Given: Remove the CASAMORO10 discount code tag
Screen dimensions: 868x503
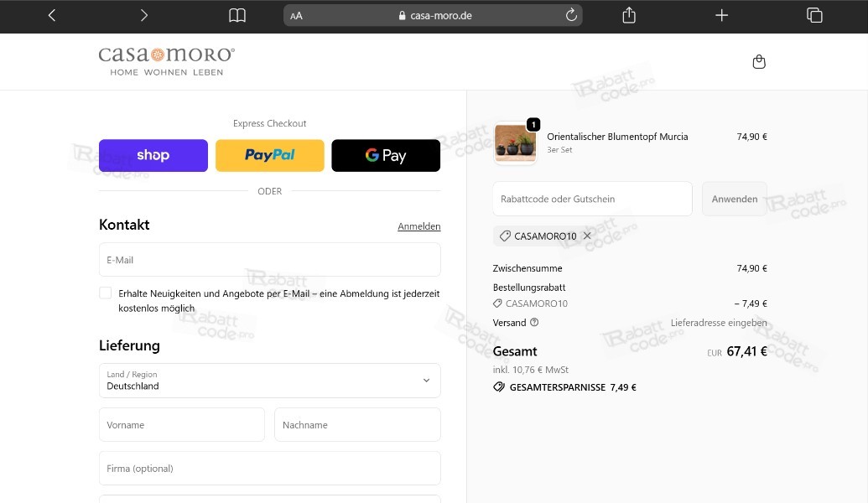Looking at the screenshot, I should [x=587, y=236].
